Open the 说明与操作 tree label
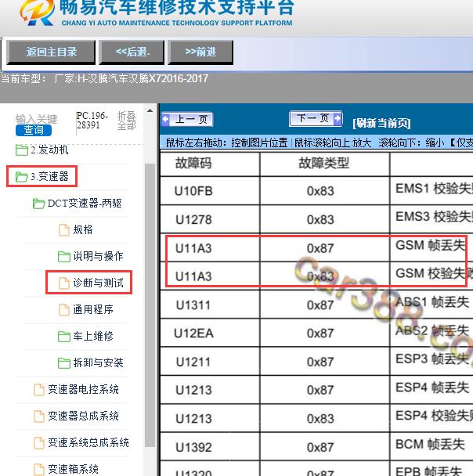Image resolution: width=473 pixels, height=476 pixels. pos(98,256)
